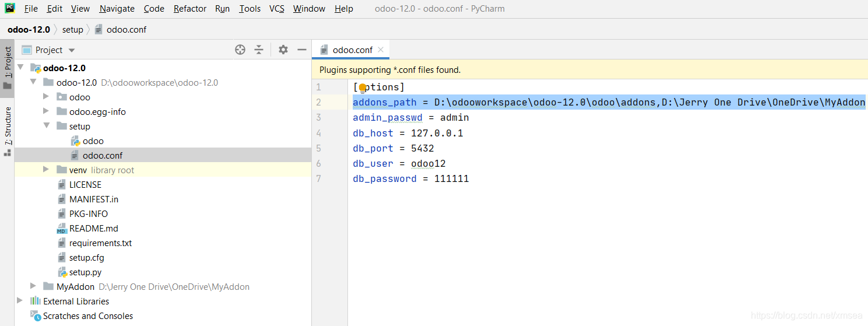Image resolution: width=868 pixels, height=326 pixels.
Task: Expand External Libraries node
Action: coord(21,301)
